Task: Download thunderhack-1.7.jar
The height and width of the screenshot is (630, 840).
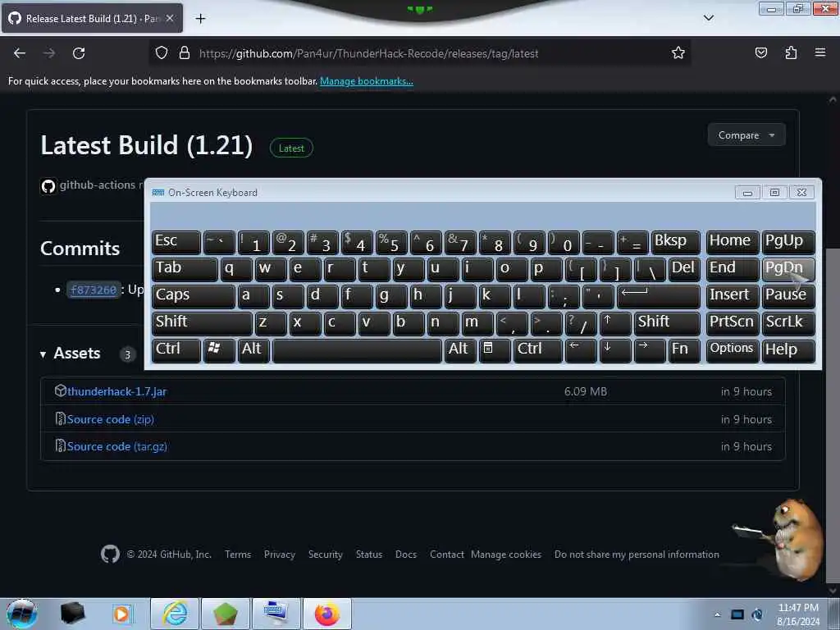Action: 116,391
